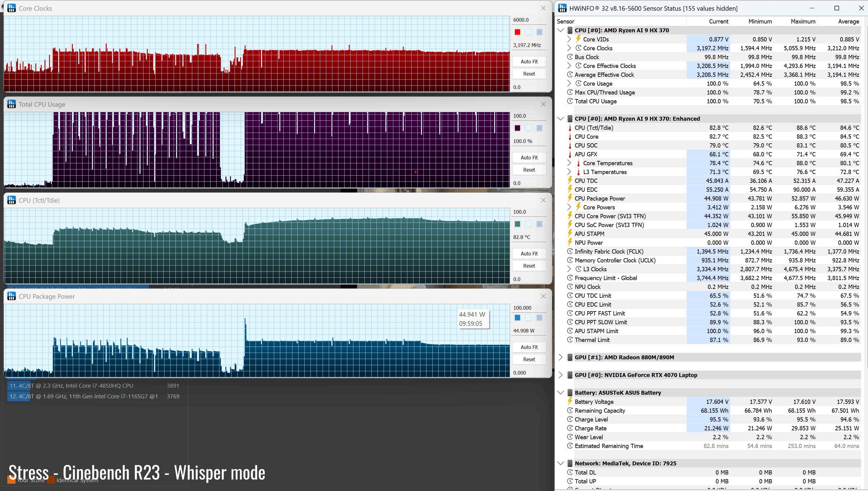Click the clock icon beside Thermal Limit
Screen dimensions: 868x491
point(570,340)
